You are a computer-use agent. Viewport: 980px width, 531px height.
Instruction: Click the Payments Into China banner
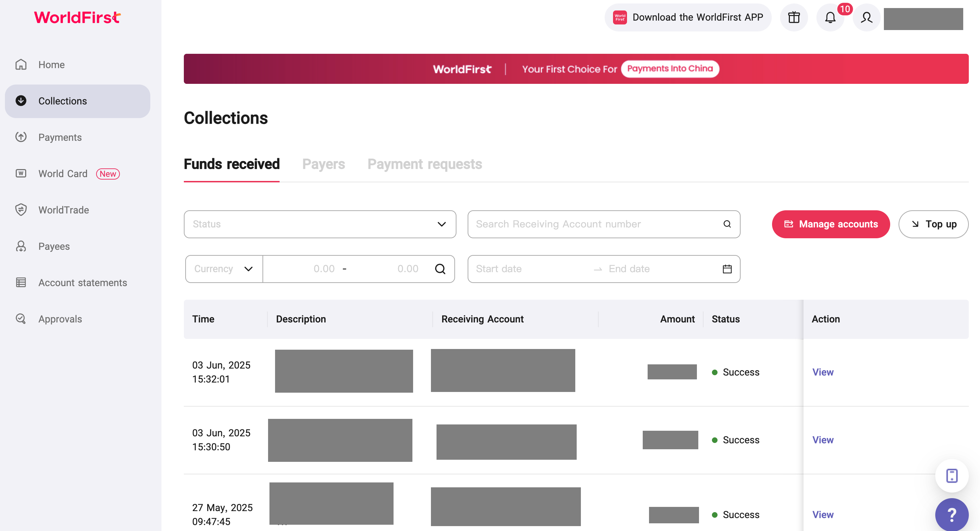click(x=576, y=69)
